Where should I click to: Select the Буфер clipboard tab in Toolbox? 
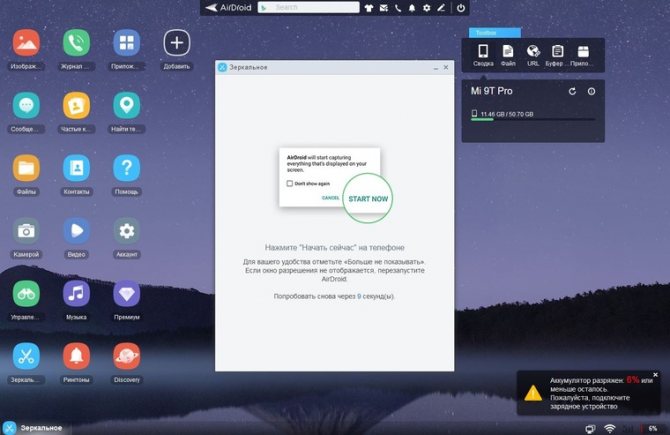557,56
